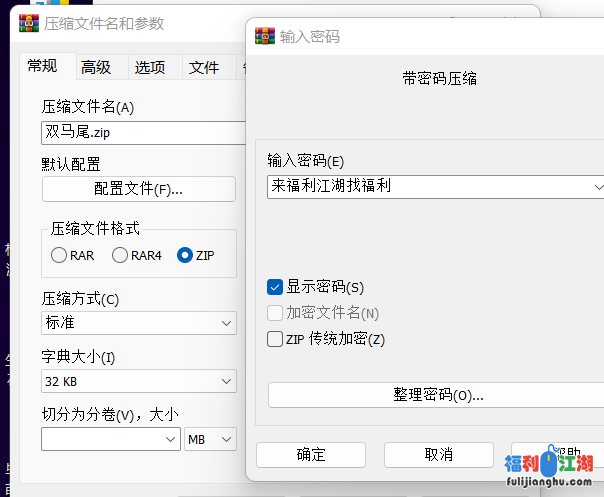
Task: Expand the 压缩方式 dropdown
Action: [x=226, y=323]
